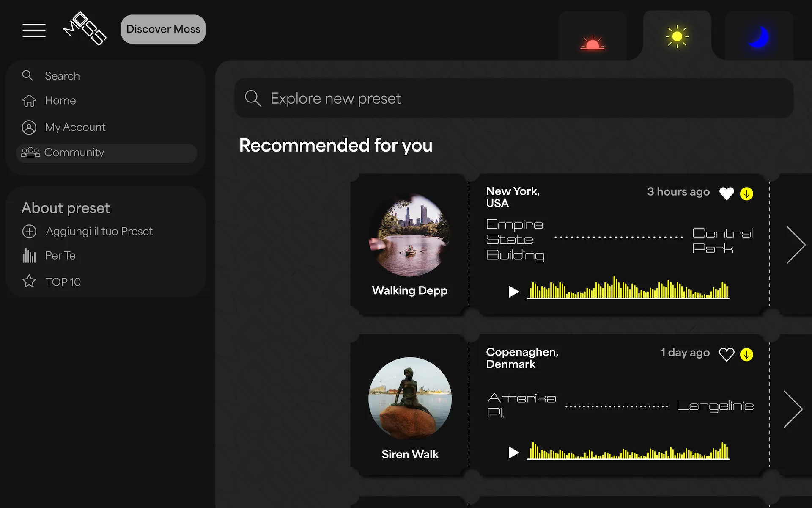The height and width of the screenshot is (508, 812).
Task: Click the Explore new preset search field
Action: point(514,98)
